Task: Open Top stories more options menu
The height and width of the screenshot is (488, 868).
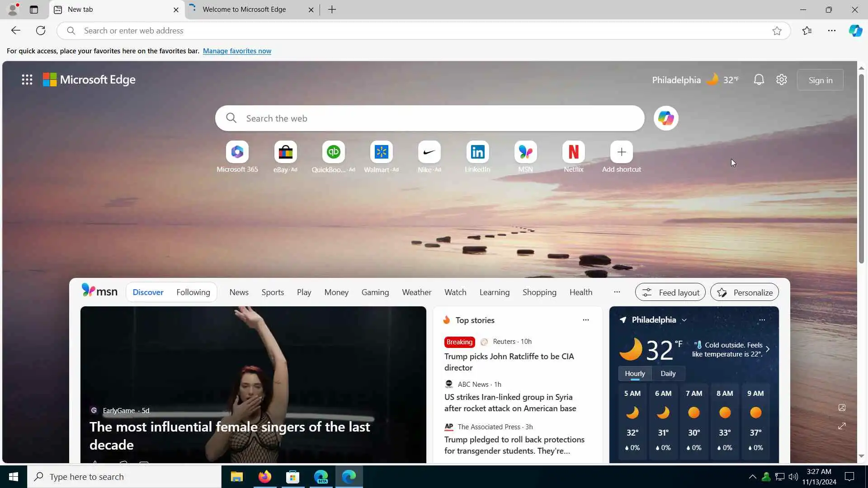Action: (585, 320)
